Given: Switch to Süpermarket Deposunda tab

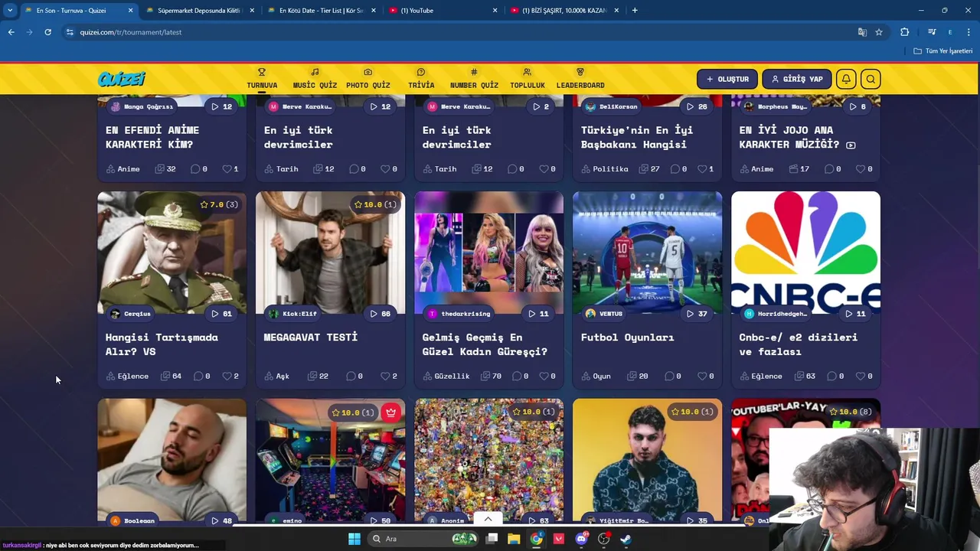Looking at the screenshot, I should pos(199,11).
